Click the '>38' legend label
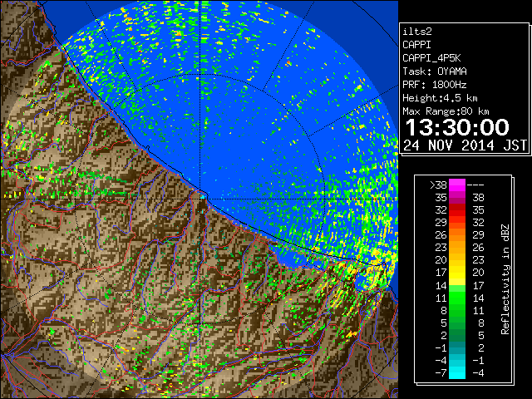 point(438,185)
